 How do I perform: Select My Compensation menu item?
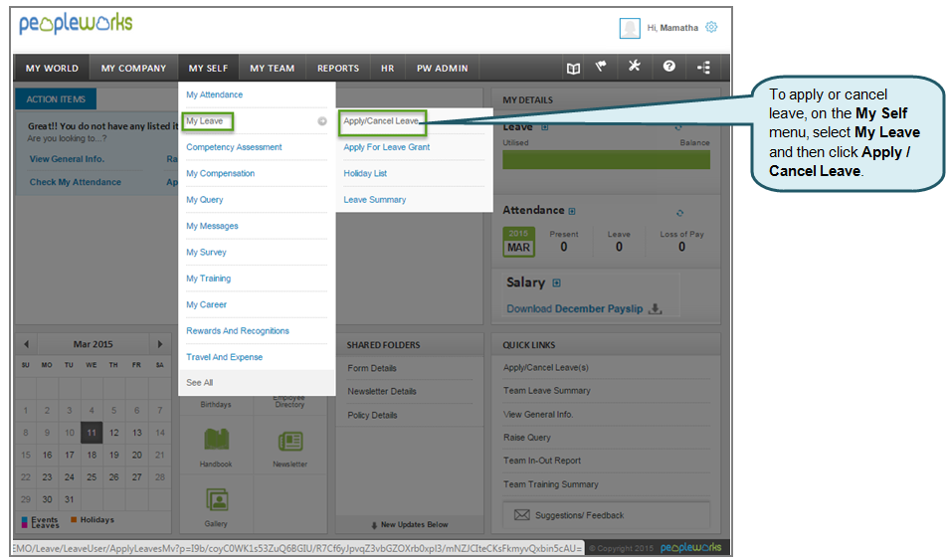[x=221, y=173]
